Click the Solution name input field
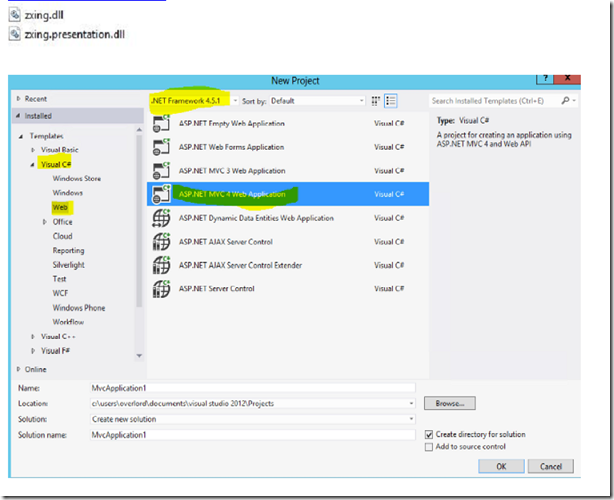The width and height of the screenshot is (614, 500). (x=253, y=435)
